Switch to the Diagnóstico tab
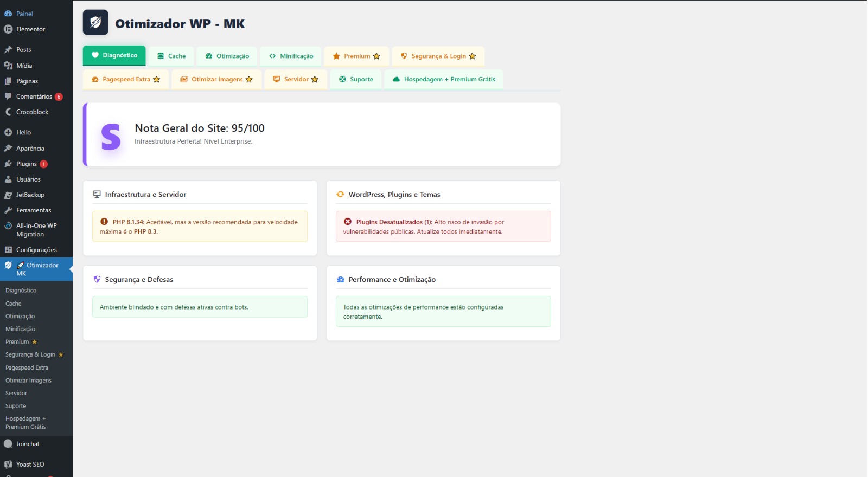 tap(114, 55)
